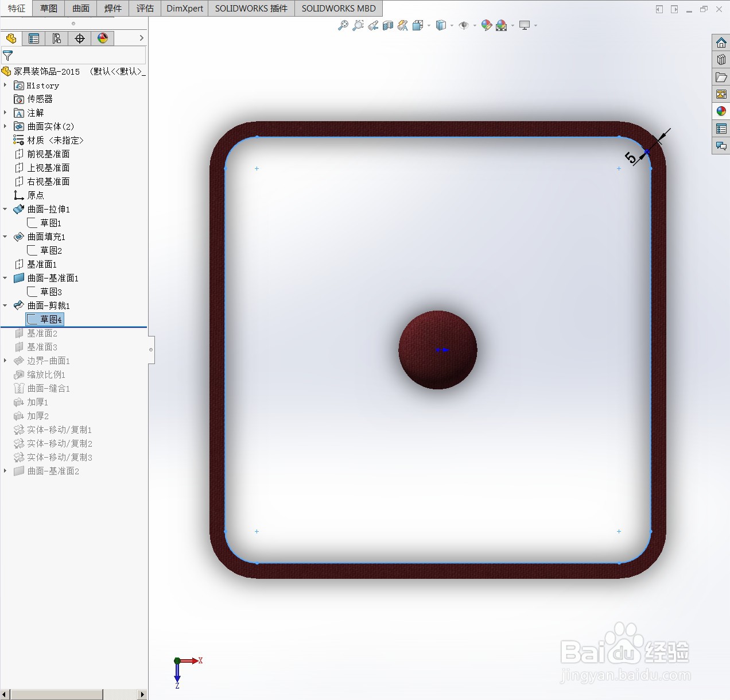730x700 pixels.
Task: Open the Custom Properties pane icon
Action: click(x=721, y=129)
